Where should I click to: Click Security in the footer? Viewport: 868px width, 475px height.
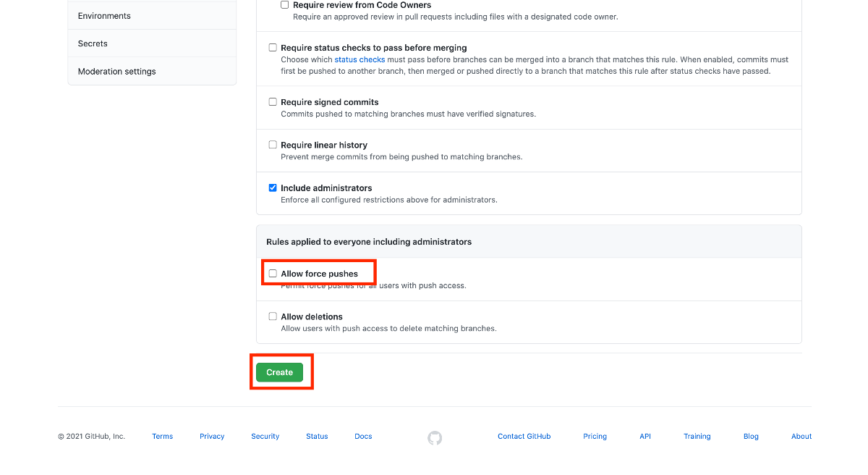click(265, 437)
